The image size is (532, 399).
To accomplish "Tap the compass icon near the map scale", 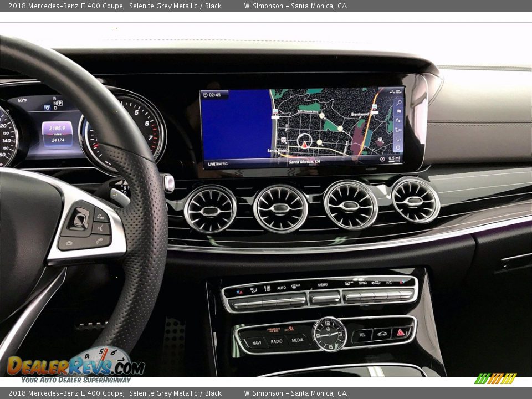I will 382,158.
